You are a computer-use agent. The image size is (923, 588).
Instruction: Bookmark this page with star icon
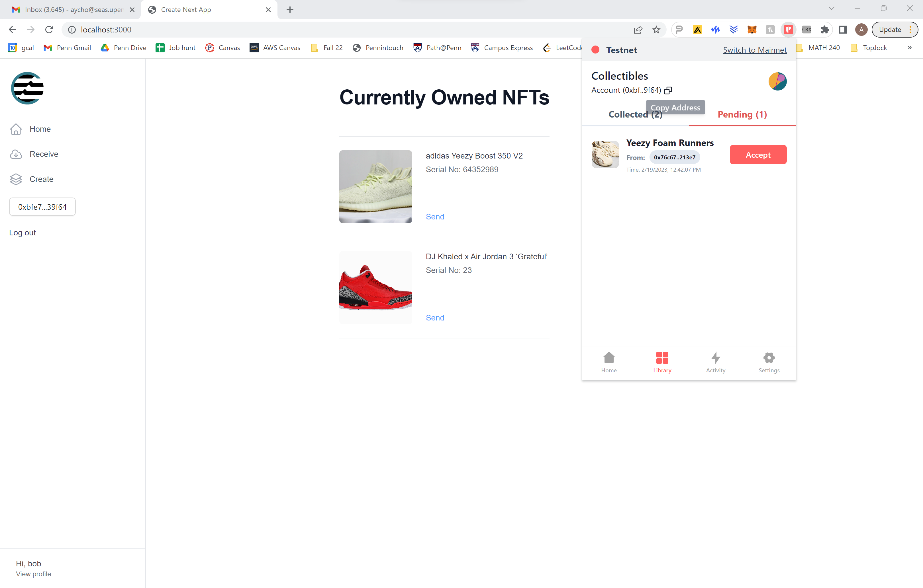[x=656, y=30]
